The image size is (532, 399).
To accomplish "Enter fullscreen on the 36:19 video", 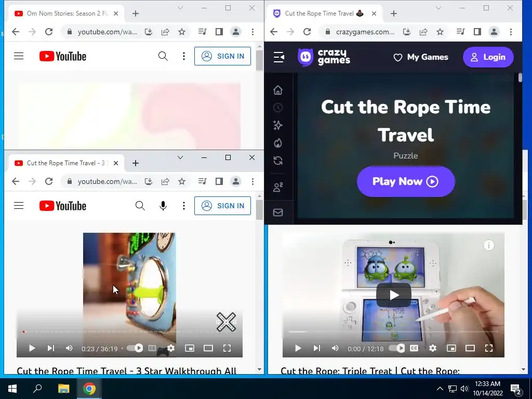I will click(227, 348).
